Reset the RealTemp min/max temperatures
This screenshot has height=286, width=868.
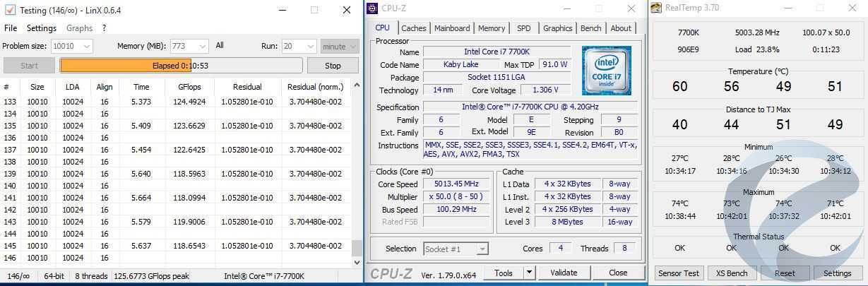click(x=784, y=273)
